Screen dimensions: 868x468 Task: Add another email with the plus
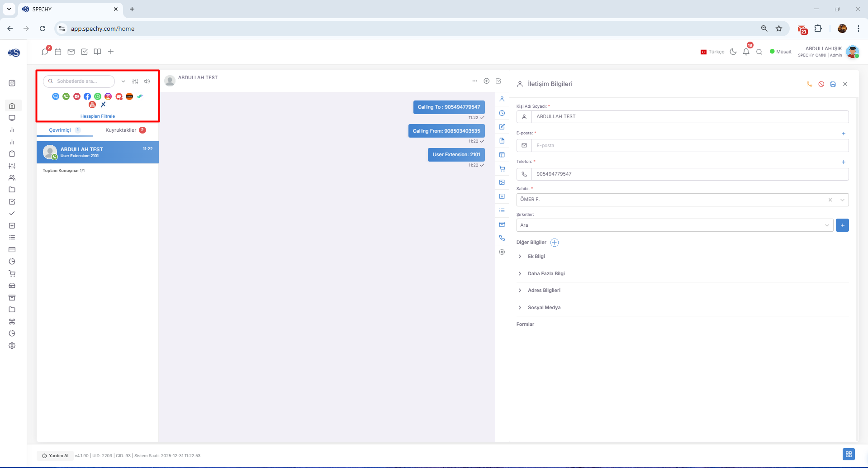pos(844,134)
